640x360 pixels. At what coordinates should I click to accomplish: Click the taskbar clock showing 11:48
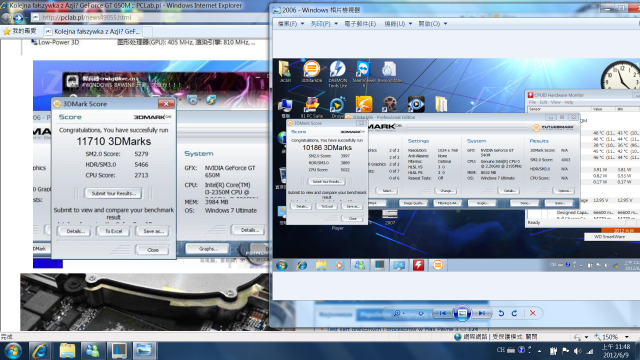[x=616, y=351]
